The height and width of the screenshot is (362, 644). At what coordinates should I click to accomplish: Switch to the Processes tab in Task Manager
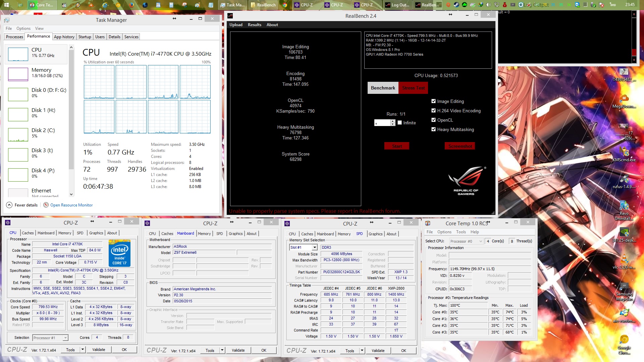pyautogui.click(x=14, y=37)
